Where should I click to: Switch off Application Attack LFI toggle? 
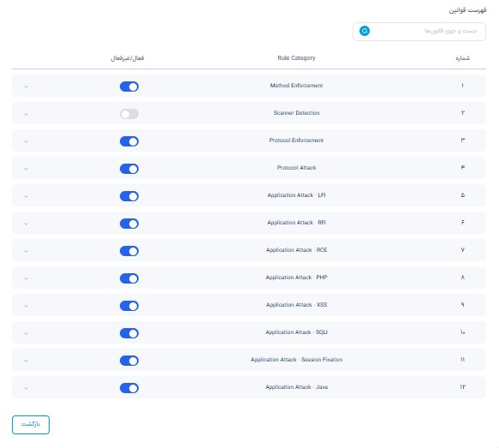(x=129, y=196)
